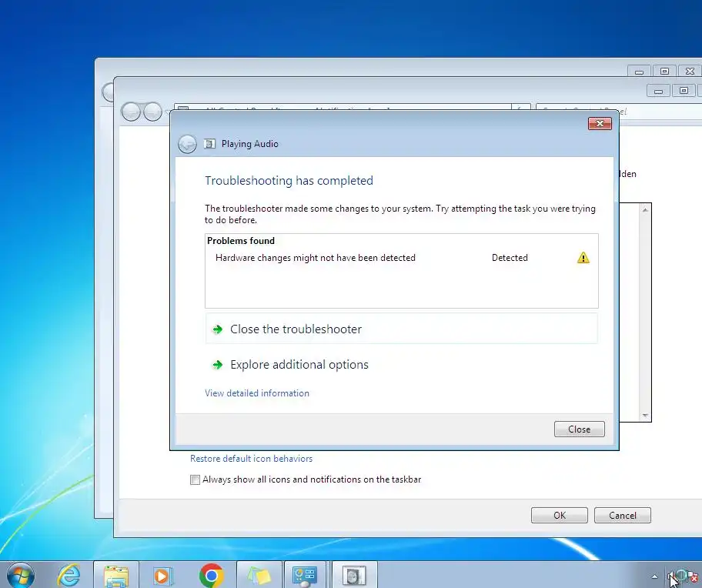The height and width of the screenshot is (588, 702).
Task: Open Windows Media Player from taskbar
Action: [163, 576]
